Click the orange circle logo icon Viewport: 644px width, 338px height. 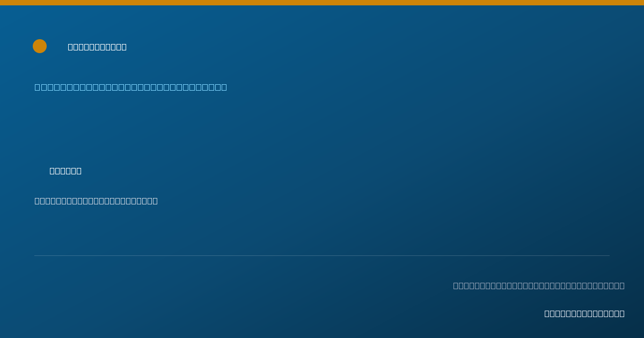40,46
